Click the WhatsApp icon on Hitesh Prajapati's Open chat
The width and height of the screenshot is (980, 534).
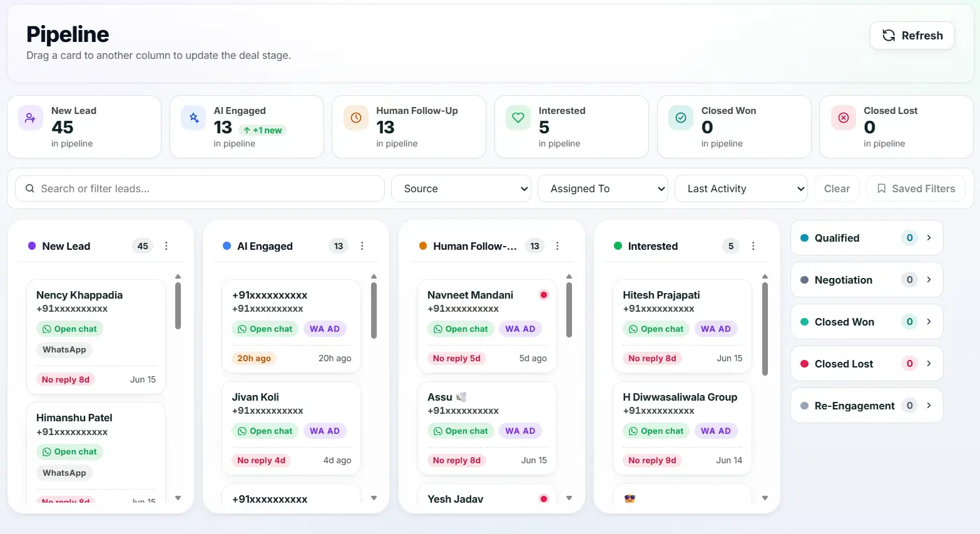[633, 329]
